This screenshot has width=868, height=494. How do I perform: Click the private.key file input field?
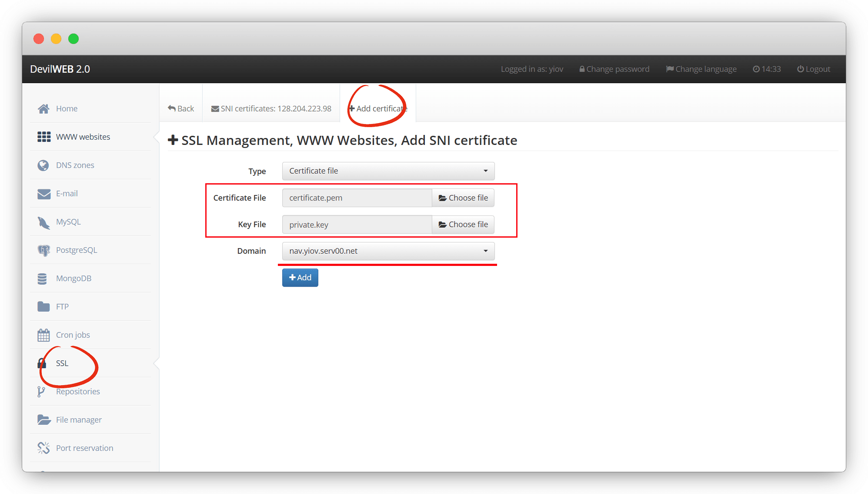[x=357, y=225]
